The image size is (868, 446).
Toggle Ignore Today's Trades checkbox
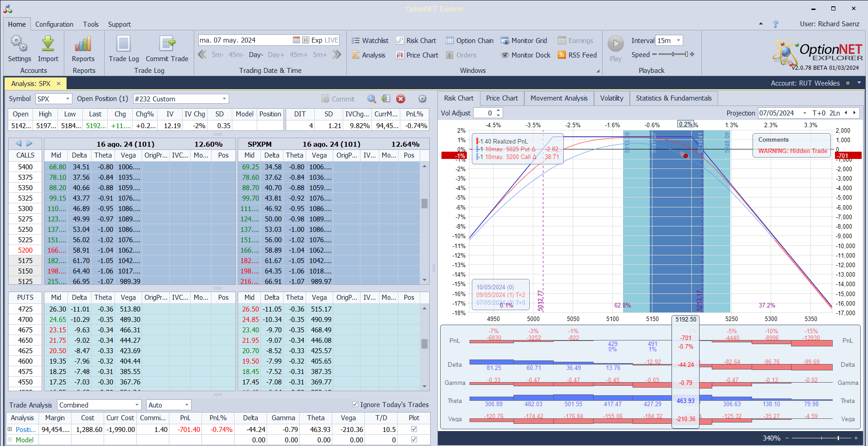click(355, 404)
